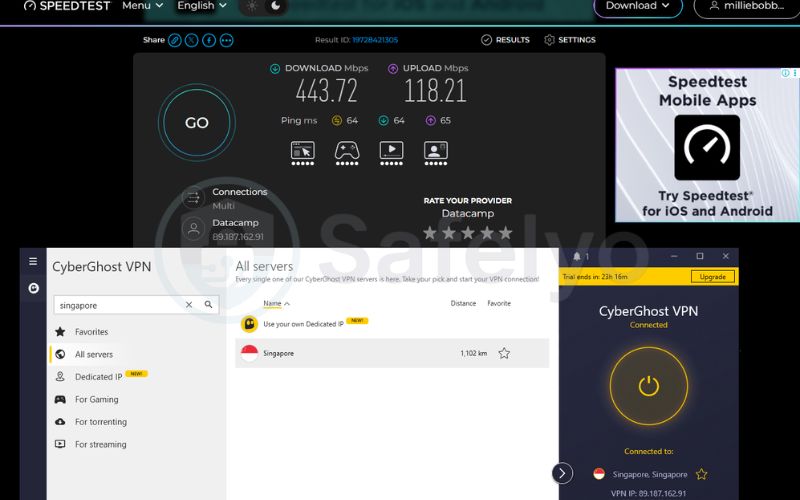The width and height of the screenshot is (800, 500).
Task: Click the video streaming rating icon
Action: click(391, 153)
